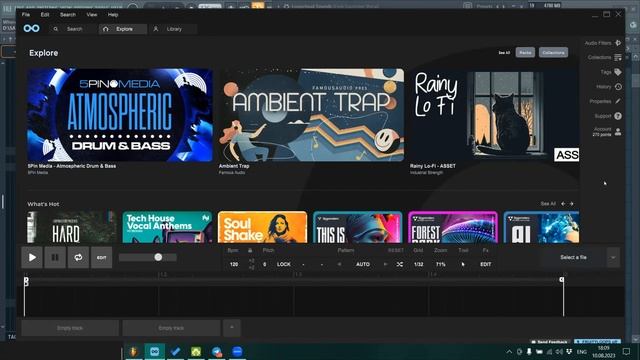Open the Atmospheric Drum & Bass pack

pyautogui.click(x=120, y=115)
